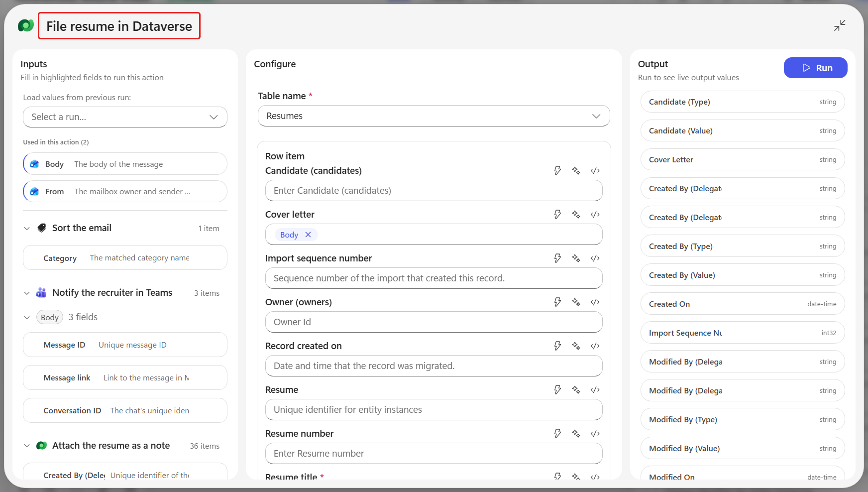Open code expression for Record created on
Viewport: 868px width, 492px height.
(x=595, y=346)
